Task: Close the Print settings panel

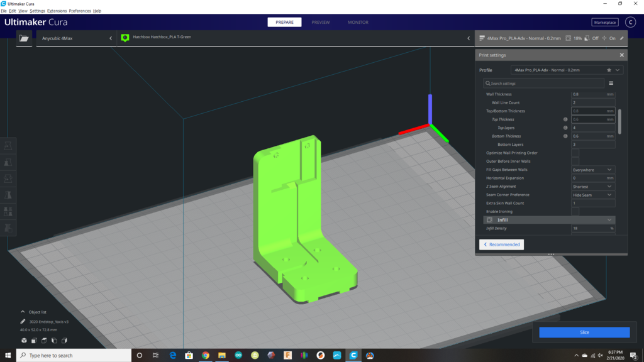Action: (x=621, y=55)
